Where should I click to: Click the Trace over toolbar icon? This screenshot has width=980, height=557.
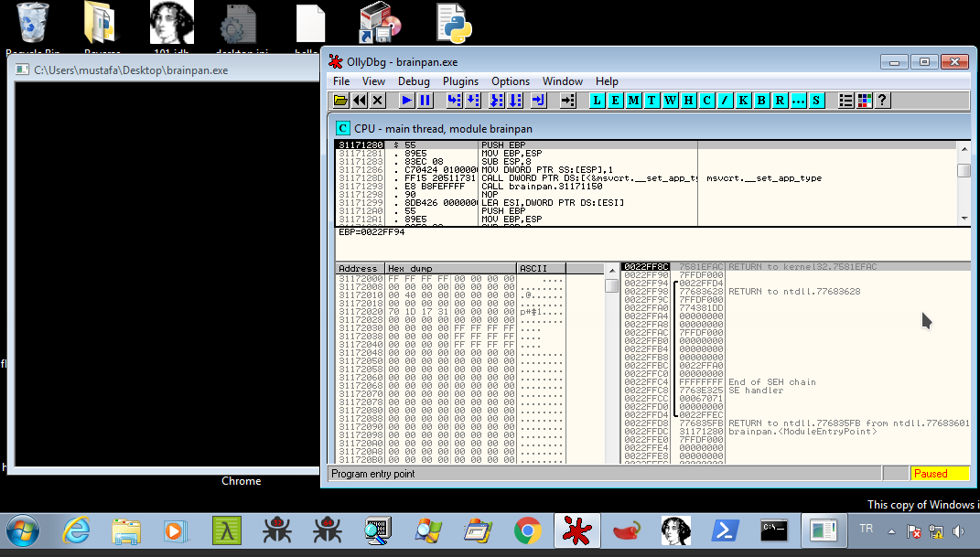[x=515, y=101]
